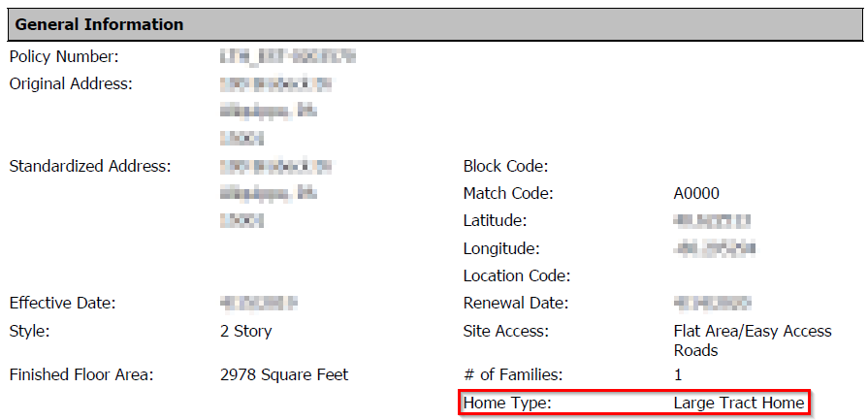Select the 2978 Square Feet value
This screenshot has width=868, height=420.
point(284,374)
